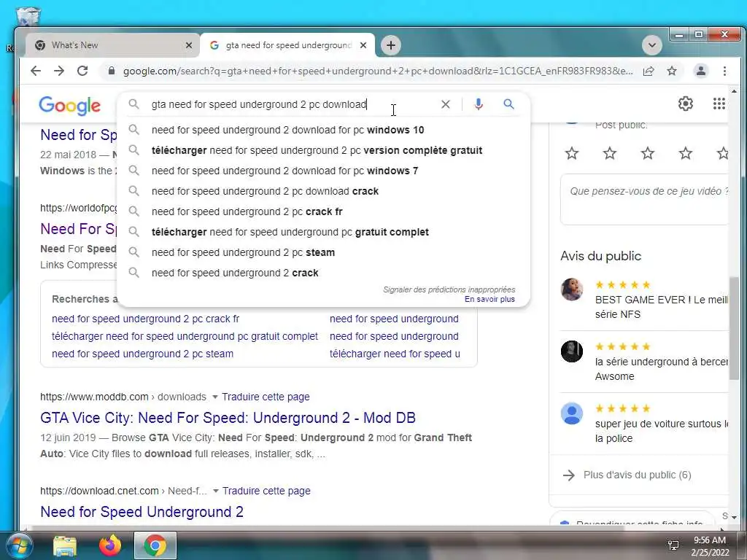Click network icon in system tray
Viewport: 747px width, 560px height.
click(673, 545)
